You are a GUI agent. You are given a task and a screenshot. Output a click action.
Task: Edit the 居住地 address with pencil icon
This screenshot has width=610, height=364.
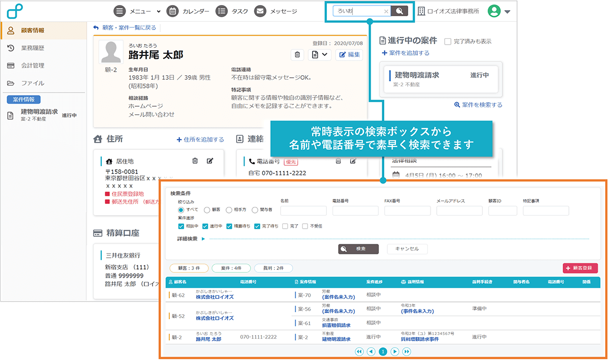pos(210,161)
